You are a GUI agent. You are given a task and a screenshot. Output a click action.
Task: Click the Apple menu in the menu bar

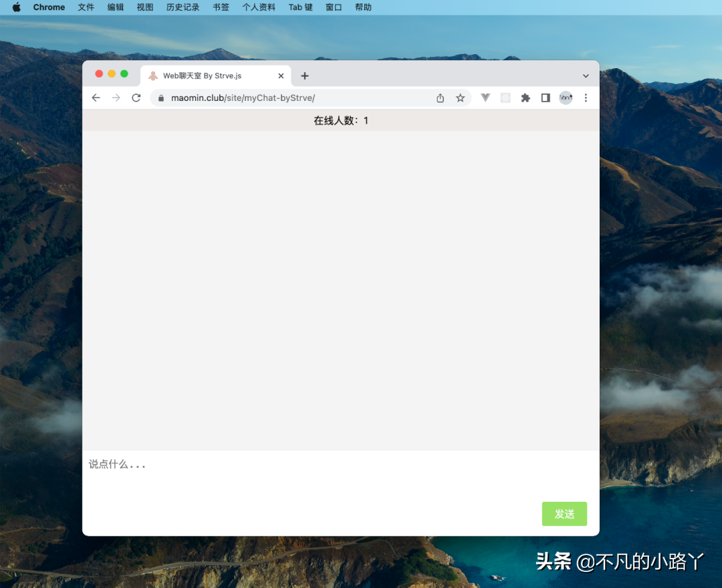(x=15, y=7)
